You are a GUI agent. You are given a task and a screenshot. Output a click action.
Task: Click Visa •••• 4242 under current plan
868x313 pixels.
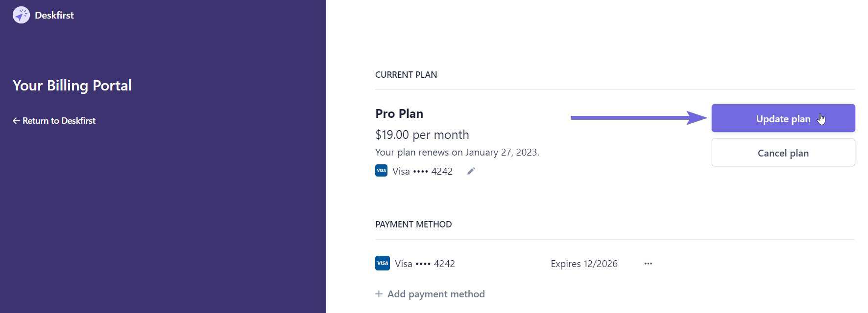click(422, 171)
